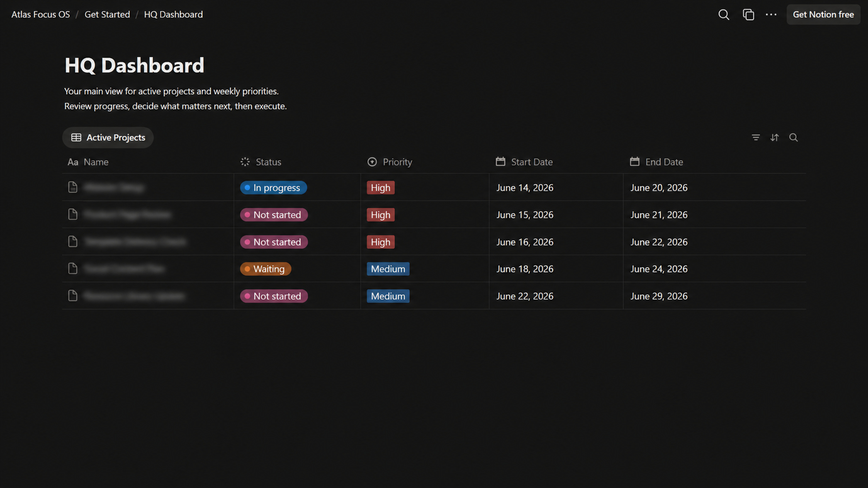Click the duplicate page icon
Viewport: 868px width, 488px height.
pos(748,15)
